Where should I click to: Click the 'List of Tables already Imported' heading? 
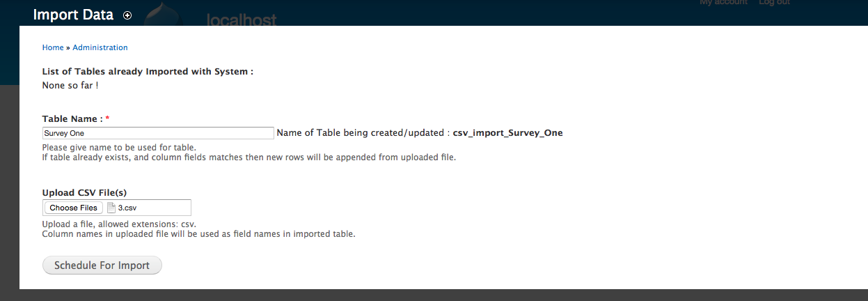pyautogui.click(x=148, y=71)
